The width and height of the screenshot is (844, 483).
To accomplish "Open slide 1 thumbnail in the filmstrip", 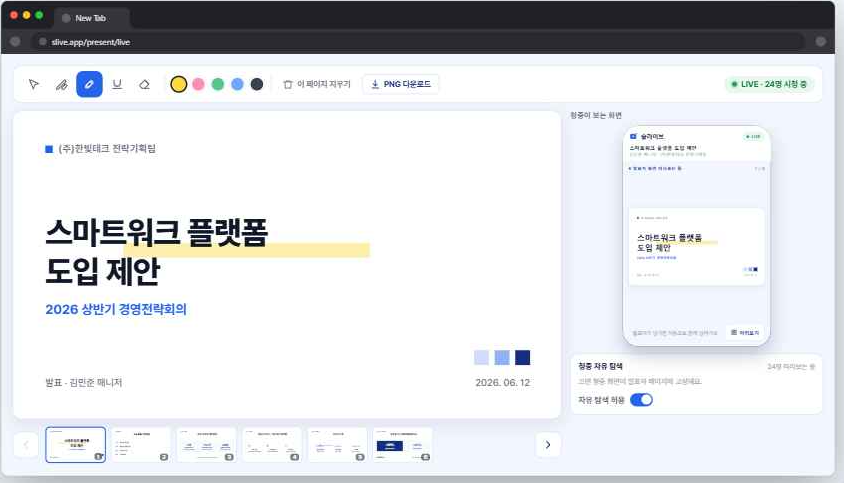I will [x=75, y=445].
